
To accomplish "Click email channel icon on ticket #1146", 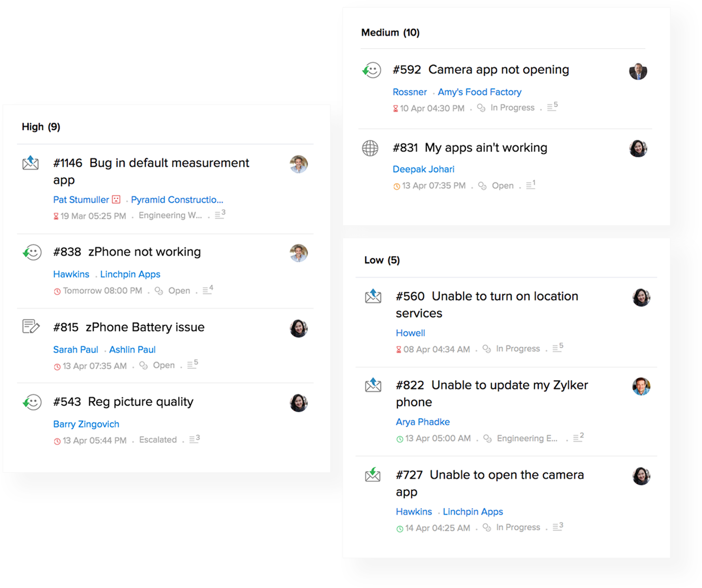I will (30, 163).
